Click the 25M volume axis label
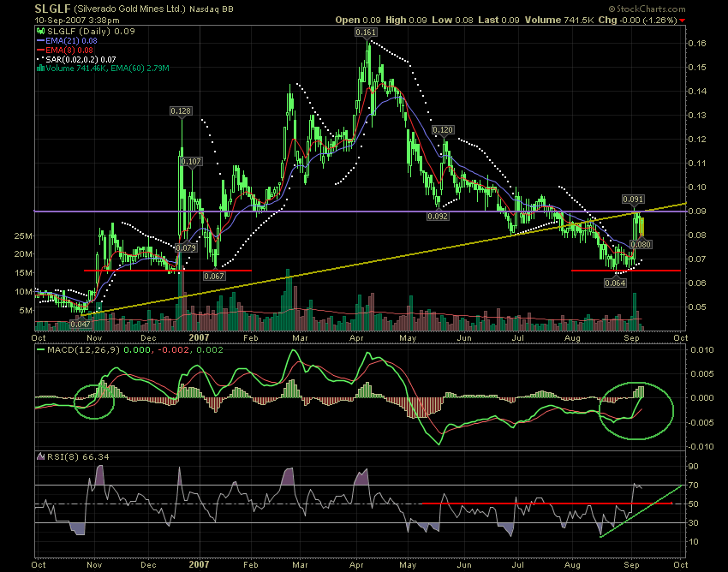 tap(23, 235)
